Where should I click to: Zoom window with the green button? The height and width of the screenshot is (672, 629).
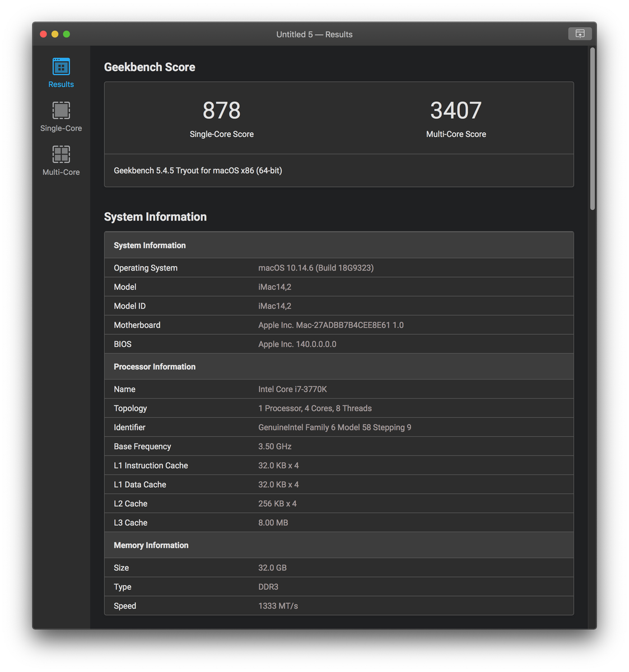[x=67, y=34]
